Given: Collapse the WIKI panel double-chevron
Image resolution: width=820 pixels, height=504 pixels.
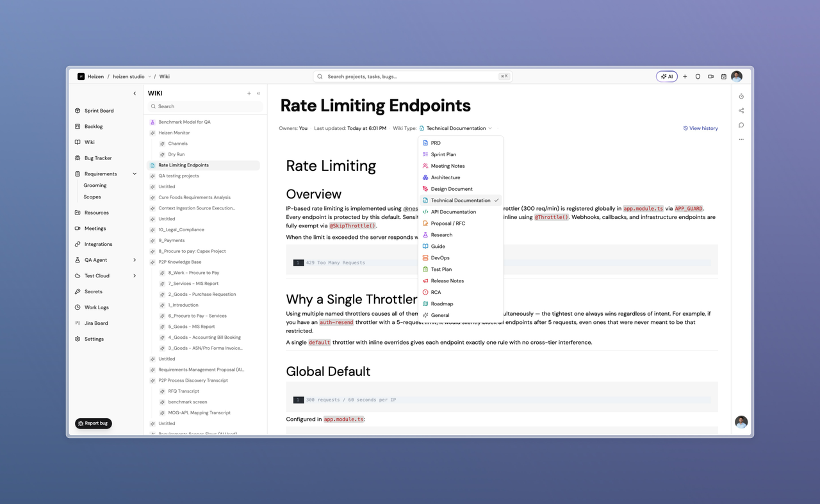Looking at the screenshot, I should 259,93.
